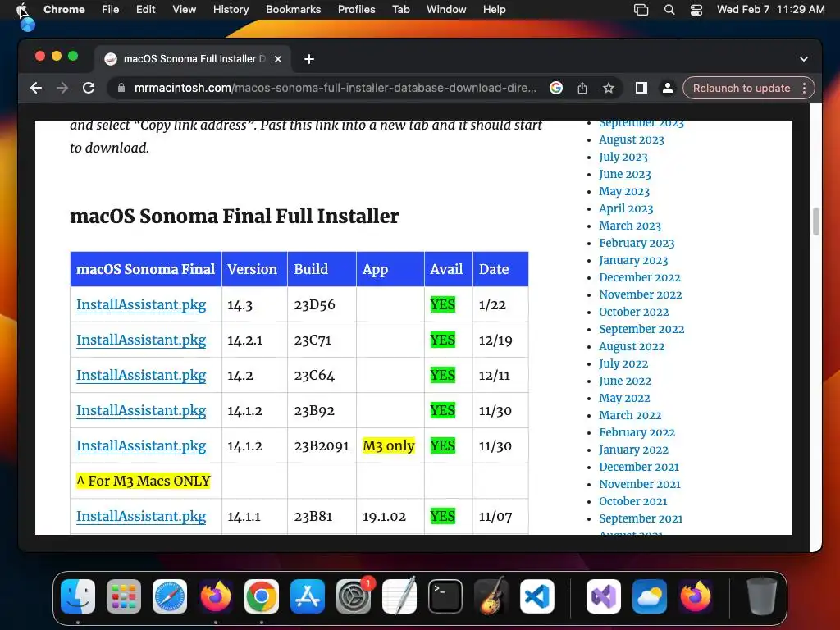Open the Profiles menu
The image size is (840, 630).
[356, 10]
